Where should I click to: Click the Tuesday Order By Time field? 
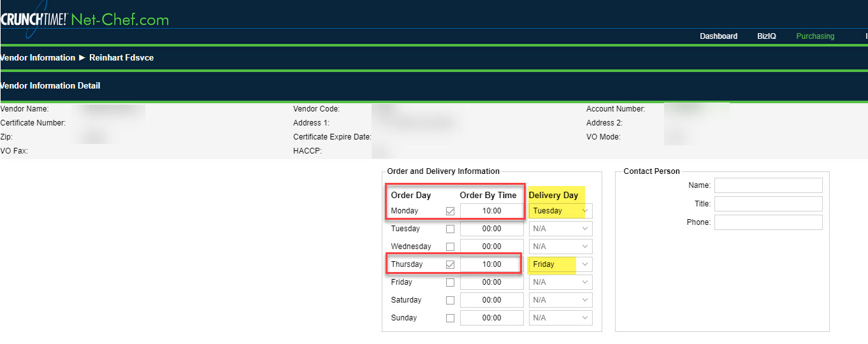[491, 229]
